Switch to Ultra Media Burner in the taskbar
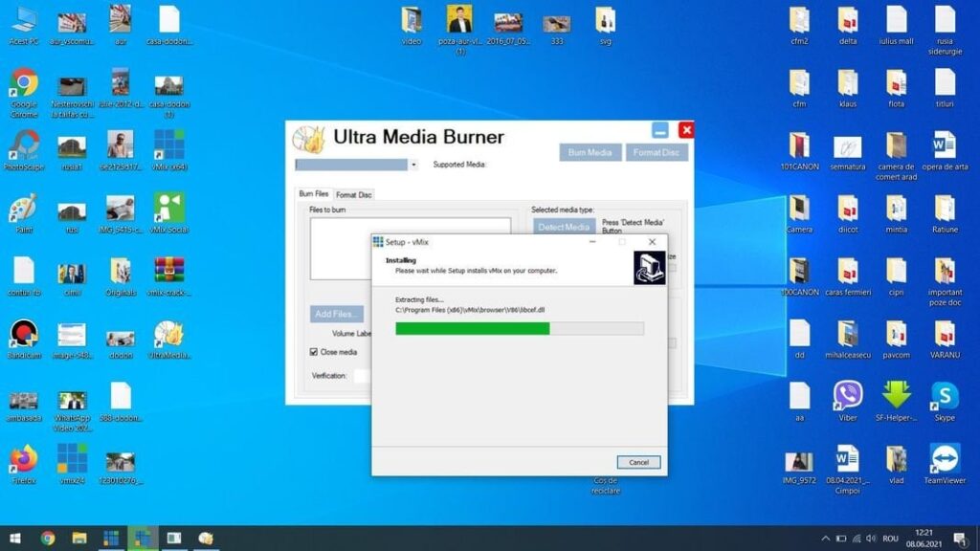 tap(206, 538)
